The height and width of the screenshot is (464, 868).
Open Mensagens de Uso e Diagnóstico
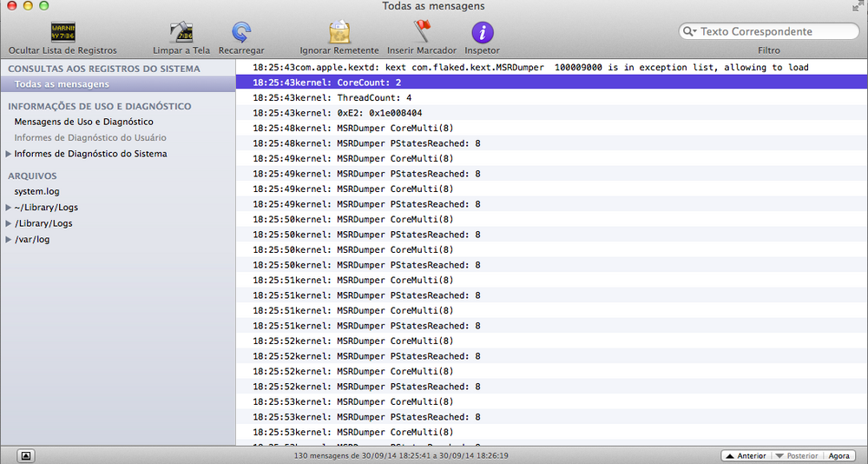(83, 122)
